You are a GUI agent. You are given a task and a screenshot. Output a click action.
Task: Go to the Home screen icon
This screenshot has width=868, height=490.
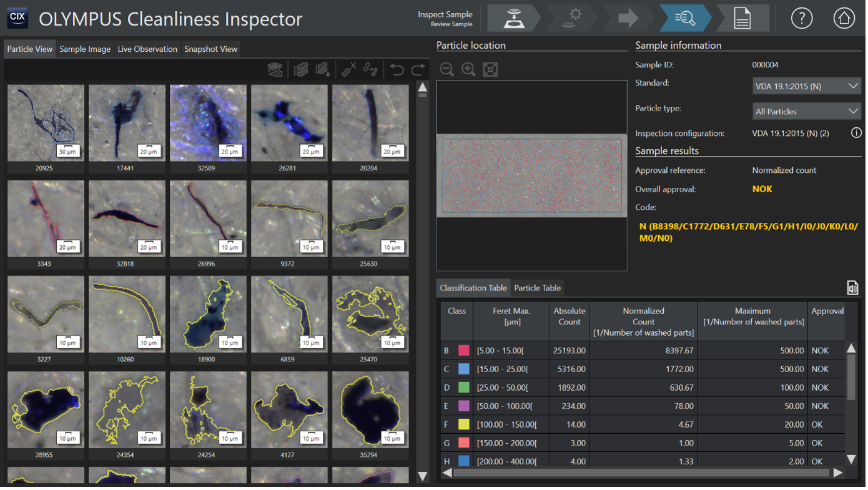pyautogui.click(x=844, y=19)
